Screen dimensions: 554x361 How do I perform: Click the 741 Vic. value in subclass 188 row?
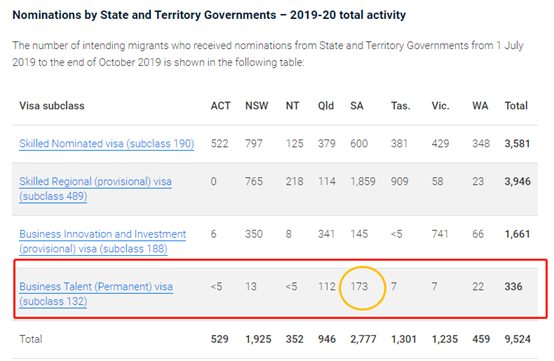(x=440, y=234)
